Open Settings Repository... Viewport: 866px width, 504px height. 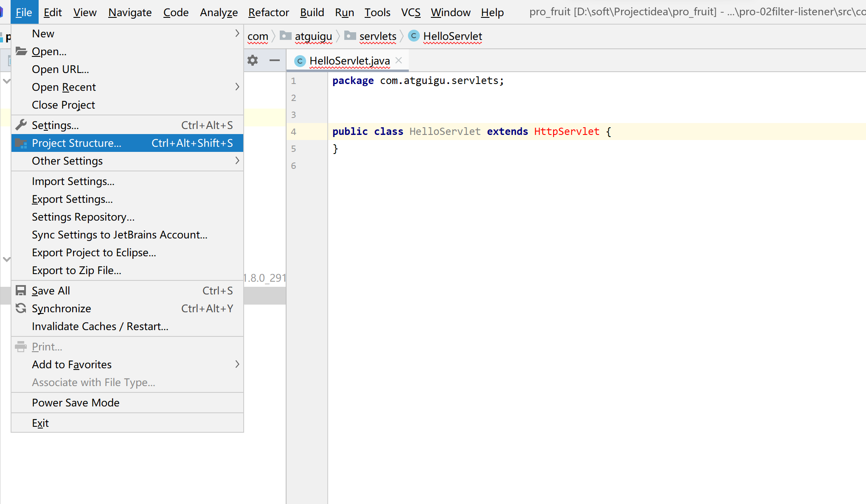(127, 217)
